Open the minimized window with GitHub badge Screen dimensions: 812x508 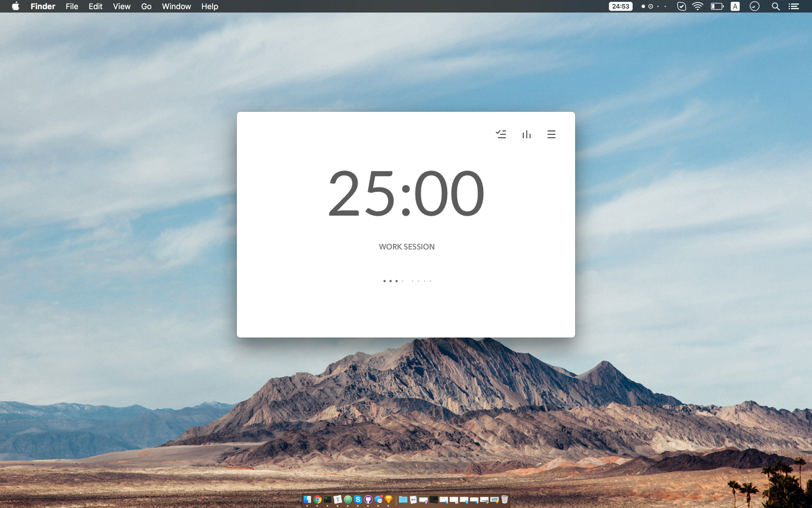click(423, 500)
